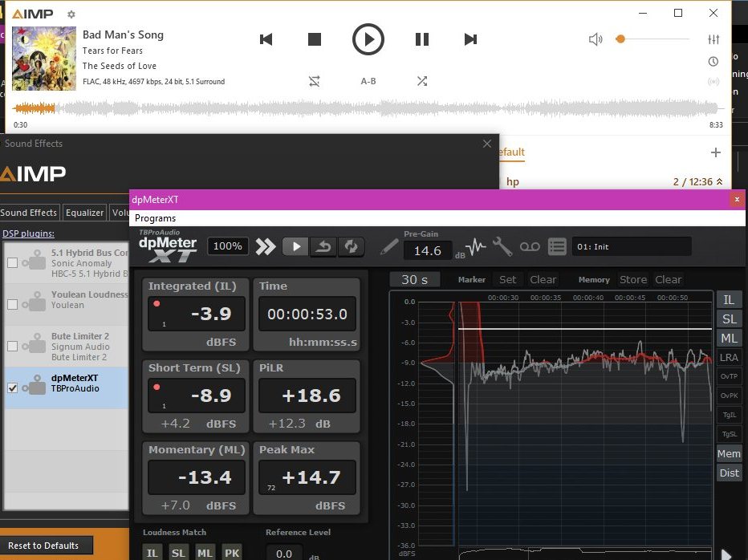This screenshot has width=748, height=560.
Task: Toggle the SL graph curve button
Action: 729,319
